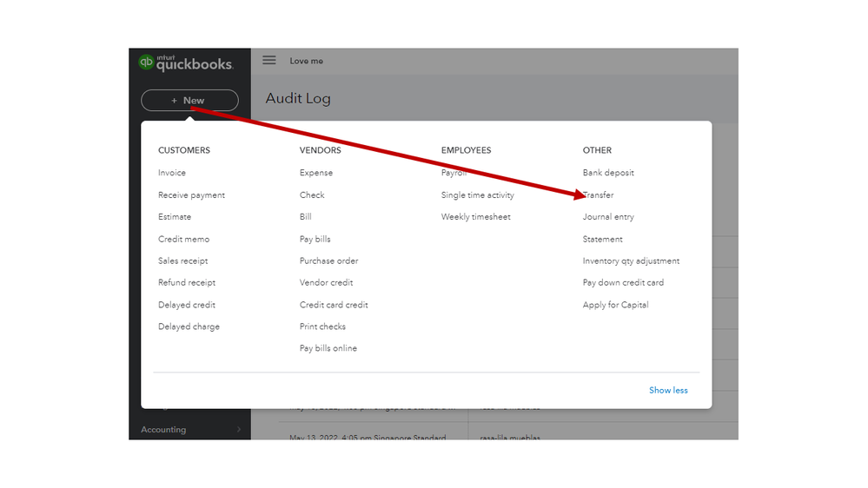Open Pay bills online

pyautogui.click(x=328, y=348)
